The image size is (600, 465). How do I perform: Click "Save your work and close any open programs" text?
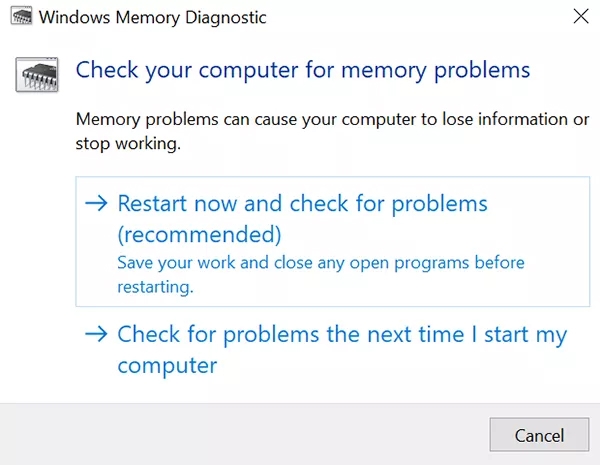320,263
